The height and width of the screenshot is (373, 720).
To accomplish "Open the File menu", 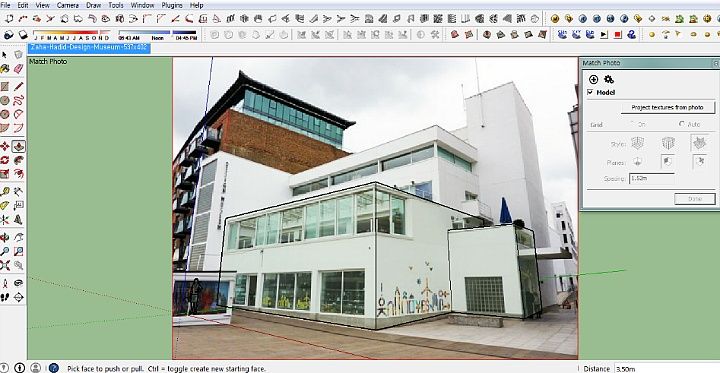I will [6, 5].
